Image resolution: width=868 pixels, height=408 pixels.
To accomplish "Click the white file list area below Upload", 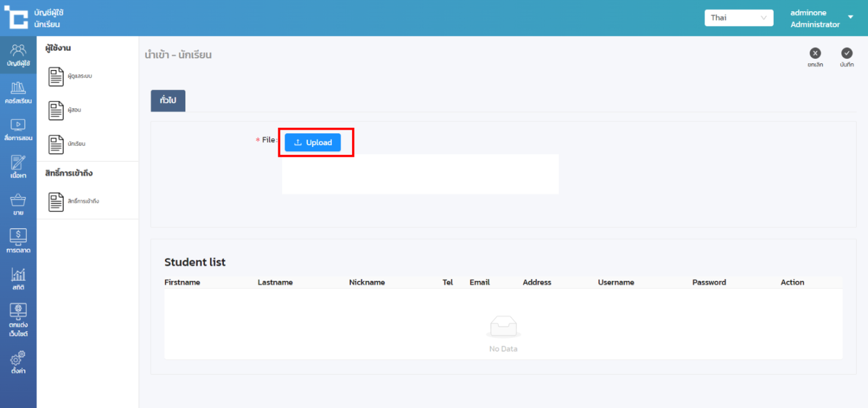I will click(x=420, y=174).
